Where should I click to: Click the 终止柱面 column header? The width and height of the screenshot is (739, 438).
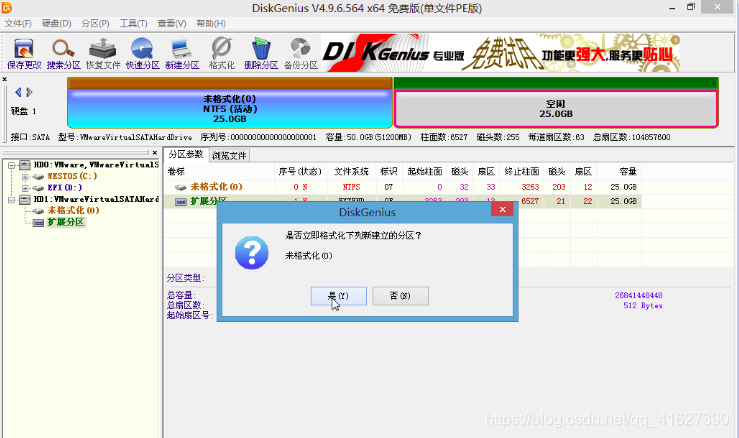pyautogui.click(x=521, y=172)
